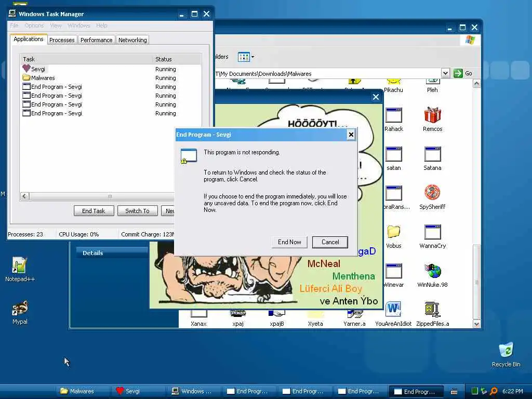The image size is (532, 399).
Task: Open the Help menu in Task Manager
Action: point(101,25)
